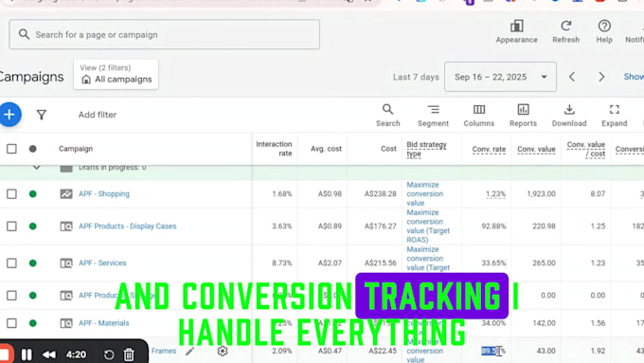Screen dimensions: 644x363
Task: Sort by Bid strategy type column
Action: (x=426, y=149)
